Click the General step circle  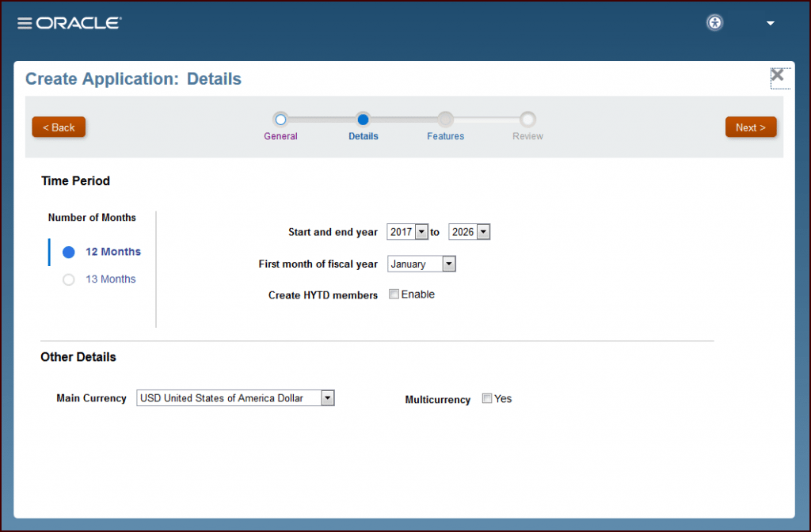(x=280, y=120)
